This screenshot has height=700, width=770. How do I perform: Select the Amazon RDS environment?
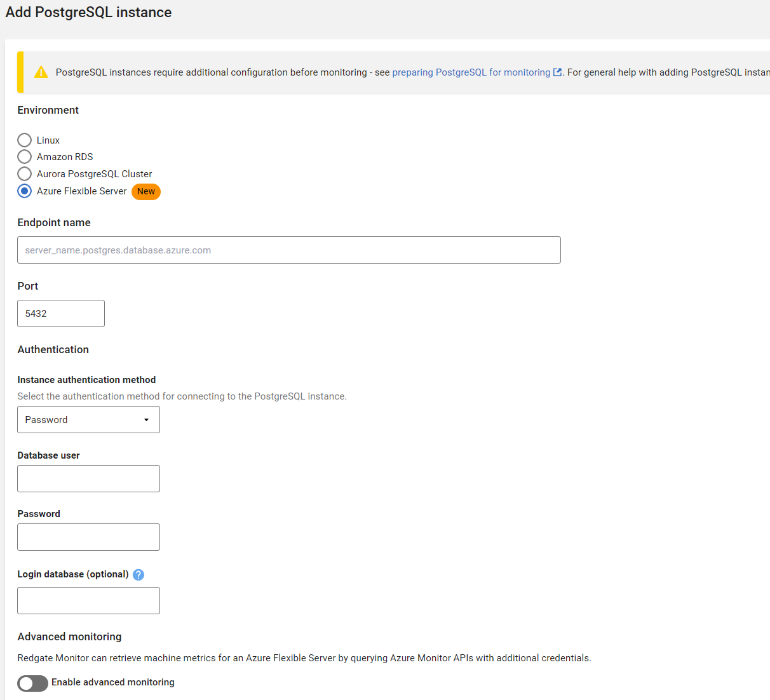pos(25,157)
